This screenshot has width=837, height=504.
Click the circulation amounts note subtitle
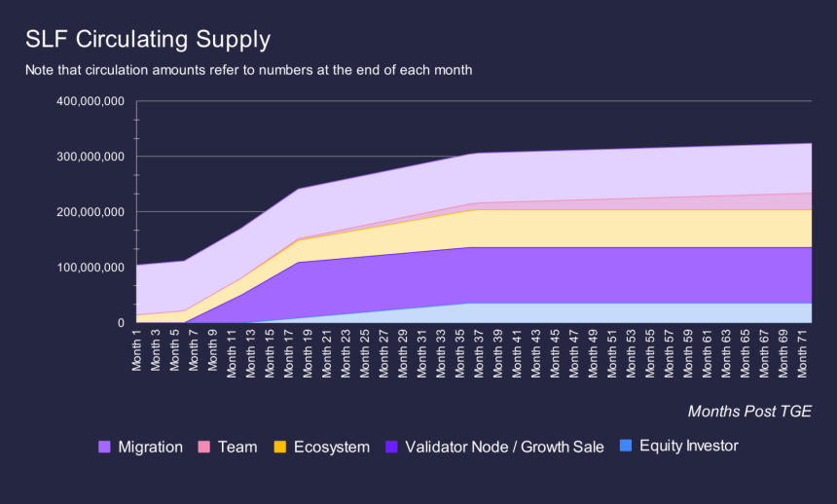pyautogui.click(x=249, y=70)
